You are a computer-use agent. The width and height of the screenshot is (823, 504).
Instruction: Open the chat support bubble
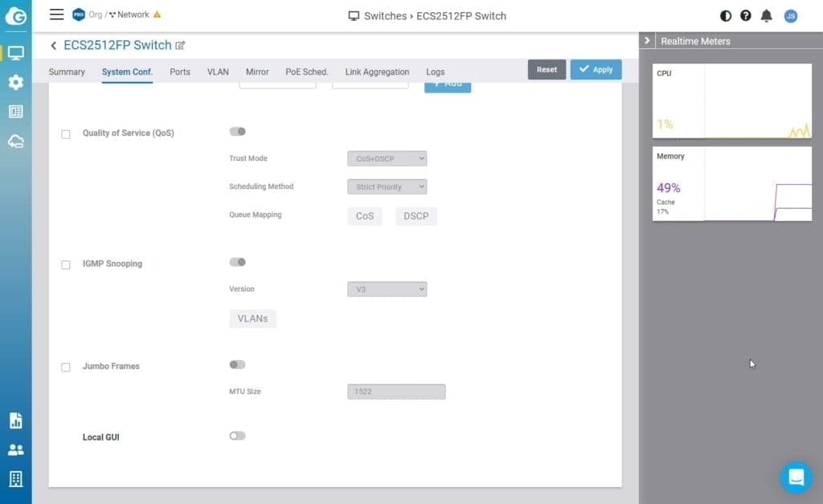[796, 477]
